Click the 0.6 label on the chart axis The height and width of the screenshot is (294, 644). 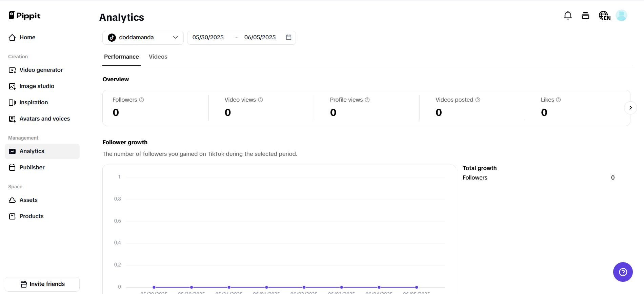(117, 221)
